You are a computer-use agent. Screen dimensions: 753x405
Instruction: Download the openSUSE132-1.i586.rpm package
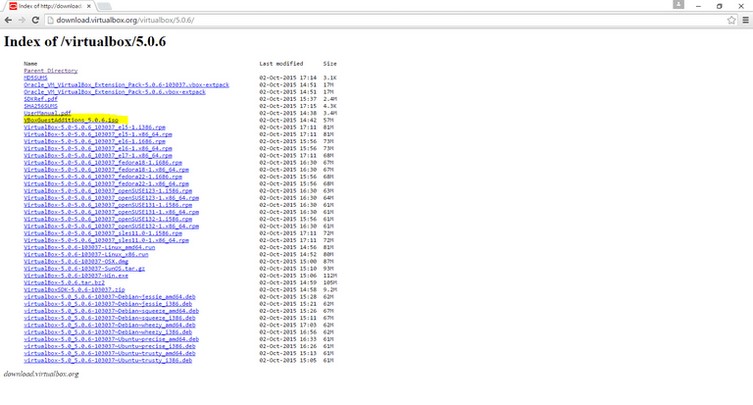(x=108, y=219)
